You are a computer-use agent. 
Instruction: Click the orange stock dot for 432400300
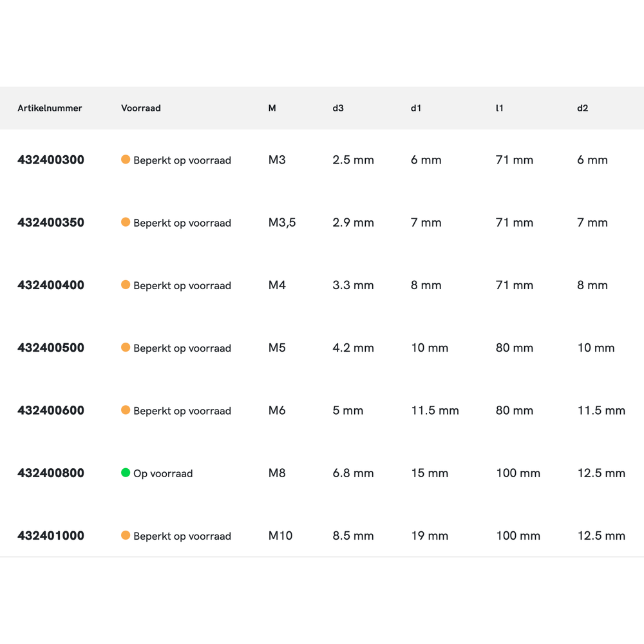(126, 160)
